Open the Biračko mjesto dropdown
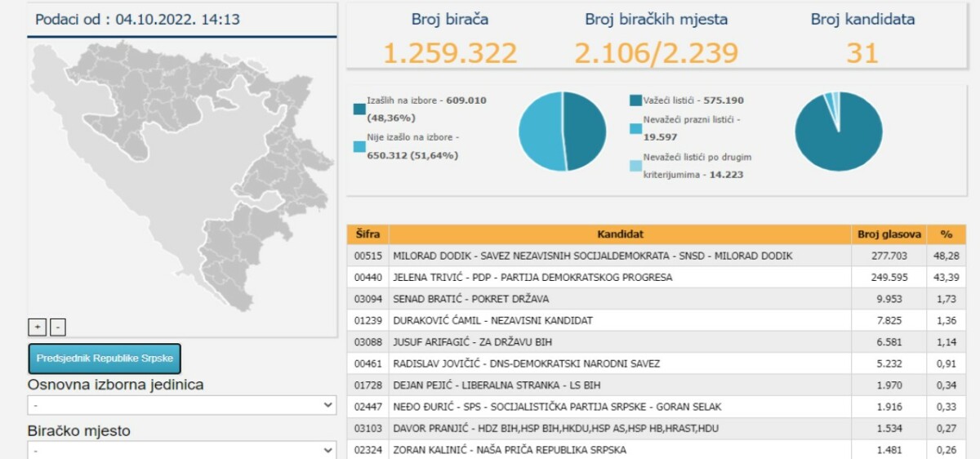The width and height of the screenshot is (980, 459). [x=182, y=450]
